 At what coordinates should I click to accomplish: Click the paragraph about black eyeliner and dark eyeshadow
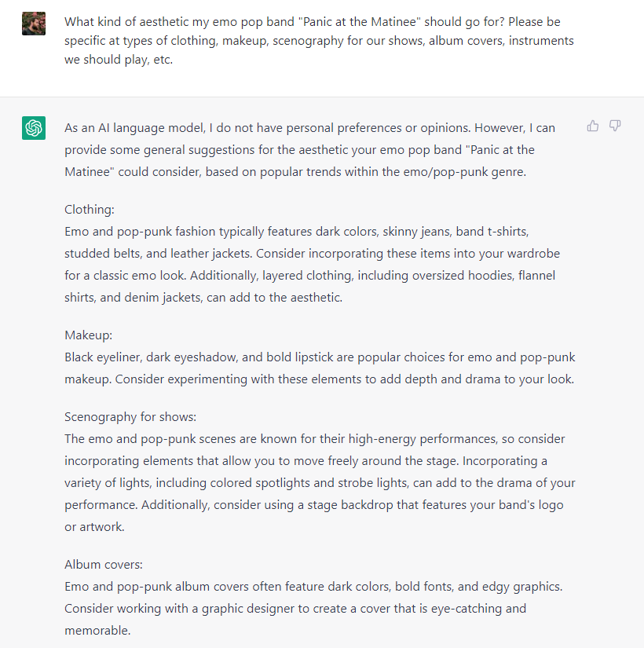(320, 368)
